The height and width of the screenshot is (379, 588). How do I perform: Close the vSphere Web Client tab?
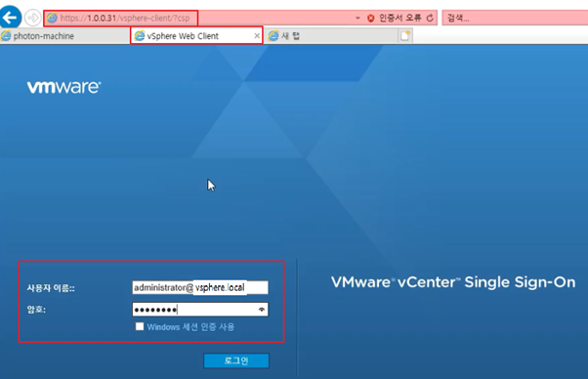coord(257,36)
